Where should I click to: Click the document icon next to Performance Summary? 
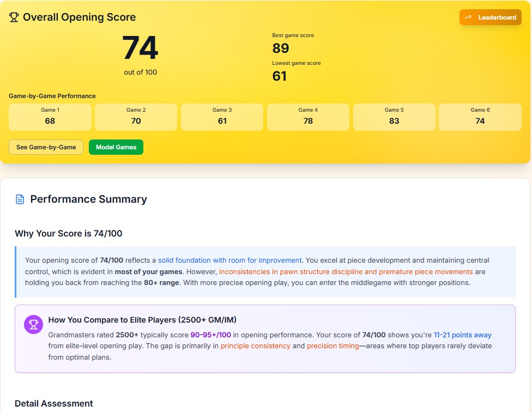(x=20, y=199)
